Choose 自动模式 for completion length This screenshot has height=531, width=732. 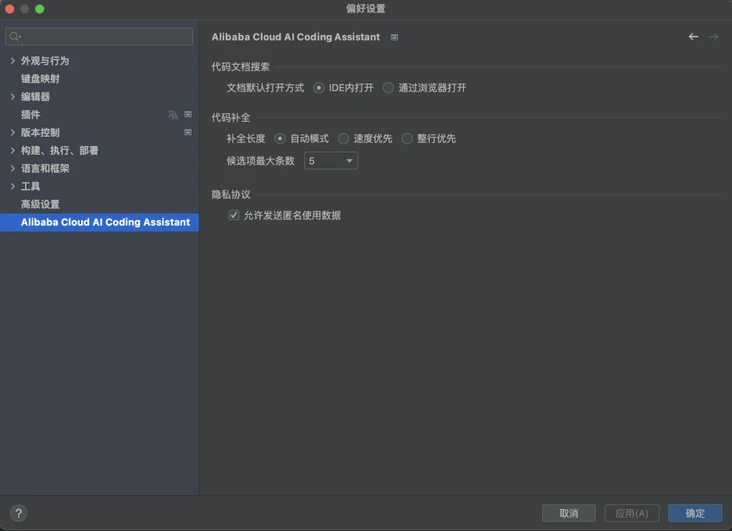(280, 139)
